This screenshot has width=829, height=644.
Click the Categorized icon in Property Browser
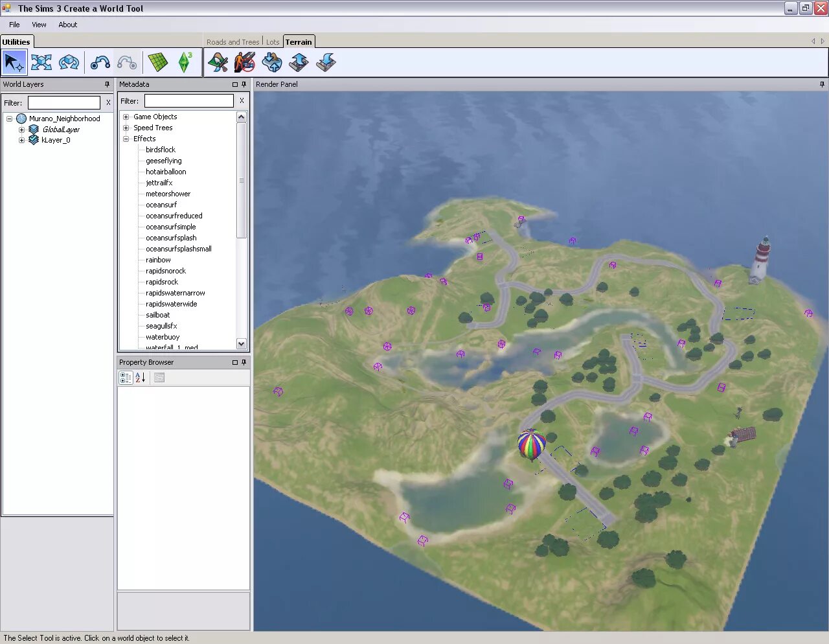coord(126,378)
